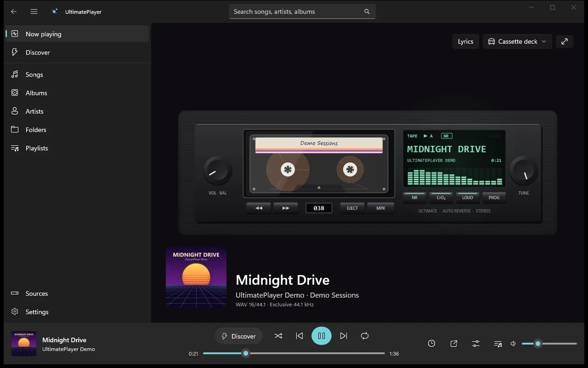
Task: Click the MPX button
Action: tap(381, 208)
